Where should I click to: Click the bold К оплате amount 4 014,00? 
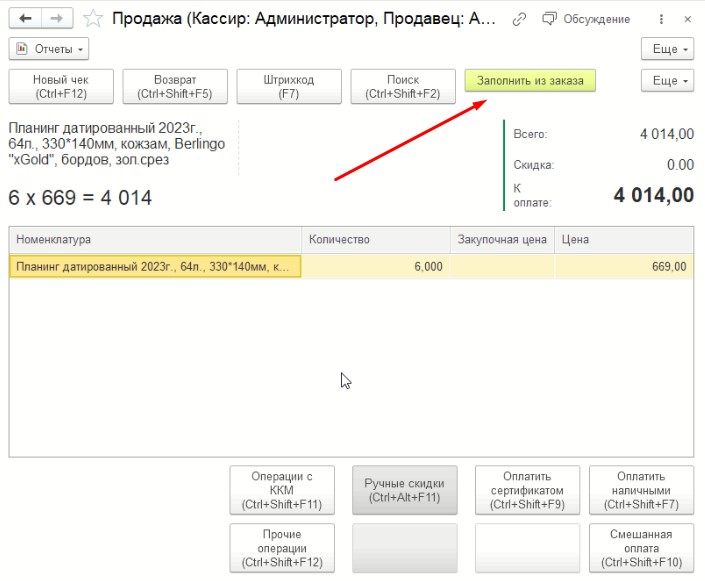(x=654, y=195)
